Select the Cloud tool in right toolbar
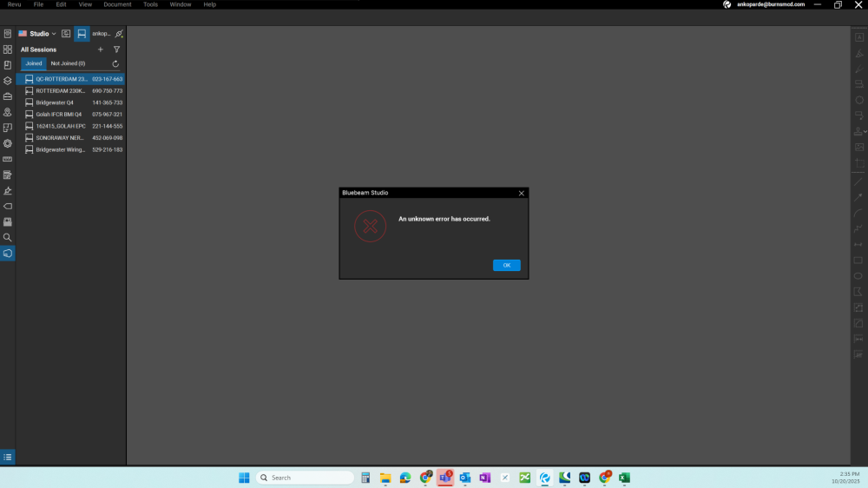Image resolution: width=868 pixels, height=488 pixels. 859,100
